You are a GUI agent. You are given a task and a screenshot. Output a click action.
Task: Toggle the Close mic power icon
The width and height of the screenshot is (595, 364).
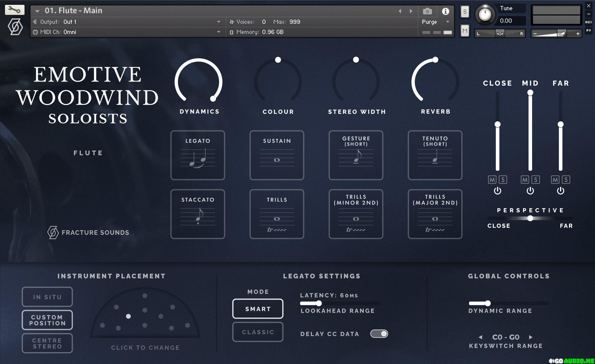497,191
